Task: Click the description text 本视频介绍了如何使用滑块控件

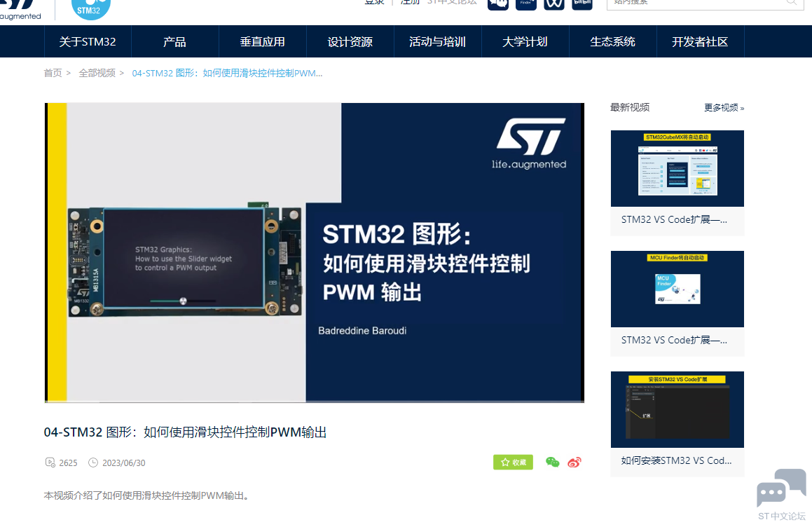Action: point(146,495)
